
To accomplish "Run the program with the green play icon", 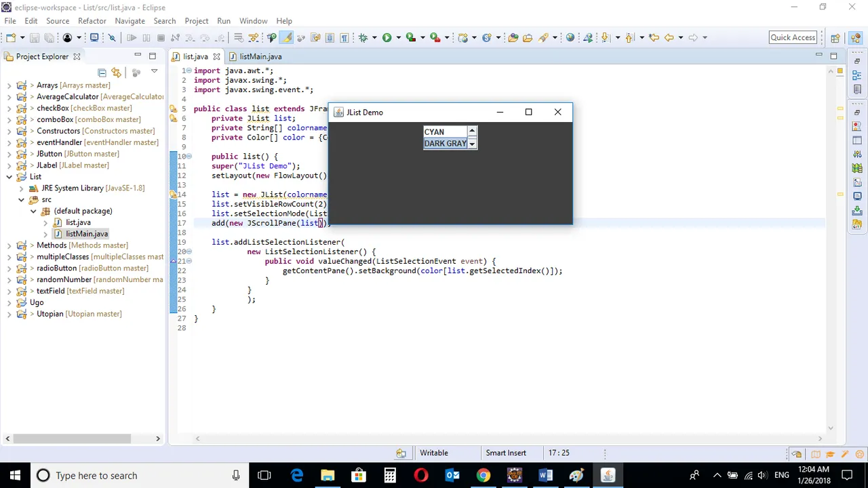I will (387, 37).
